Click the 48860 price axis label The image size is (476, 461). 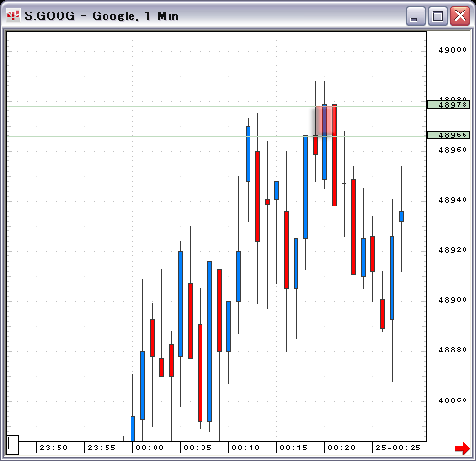click(452, 400)
